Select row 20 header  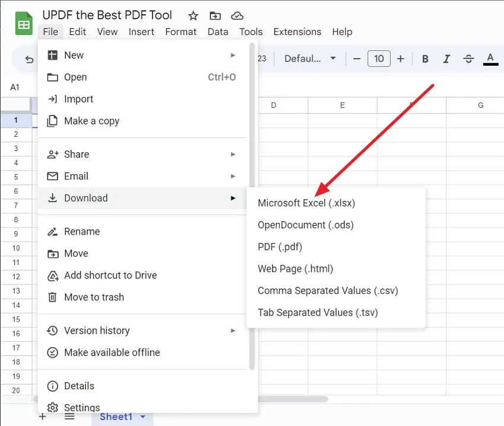[x=16, y=390]
